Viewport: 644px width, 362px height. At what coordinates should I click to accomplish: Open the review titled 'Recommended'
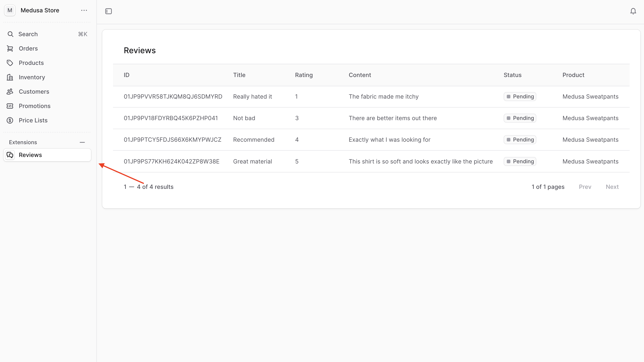point(254,140)
